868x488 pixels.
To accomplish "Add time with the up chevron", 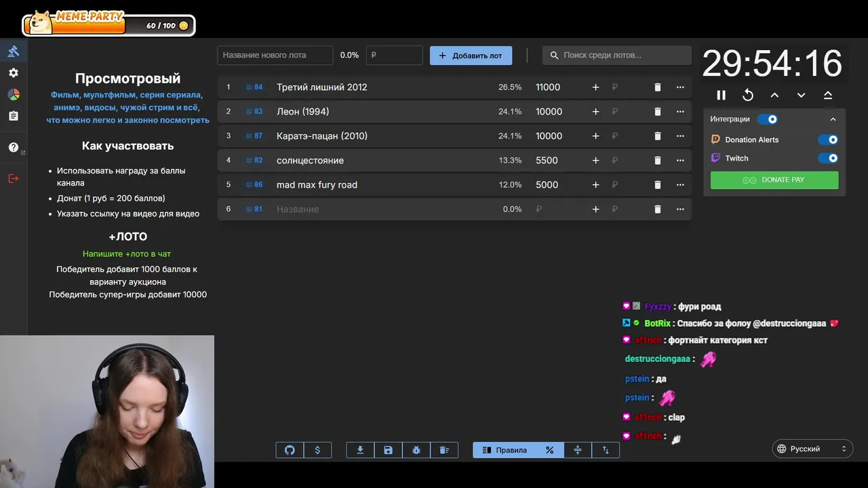I will pyautogui.click(x=774, y=96).
